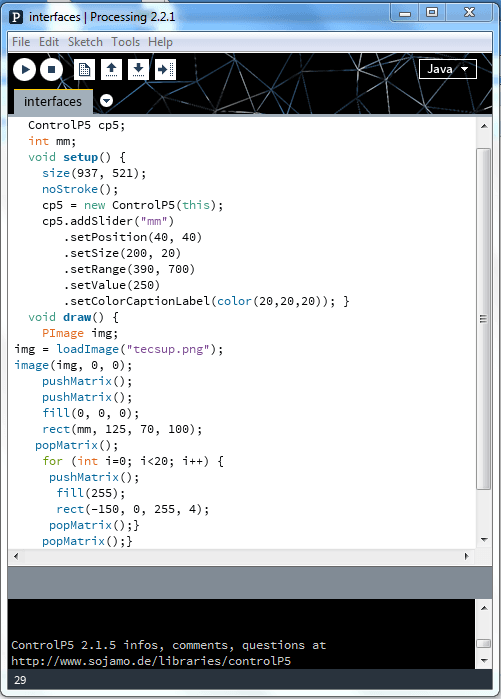Click the 'fill(255);' line
The height and width of the screenshot is (699, 501).
(x=90, y=493)
